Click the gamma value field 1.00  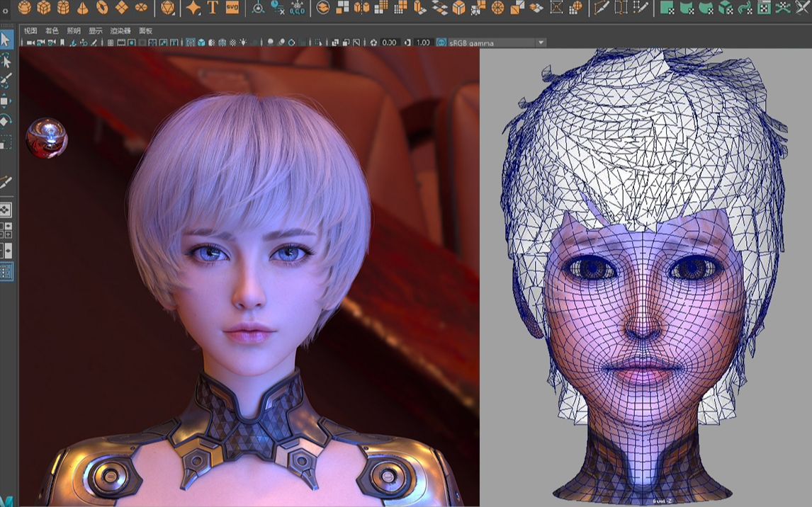(423, 42)
